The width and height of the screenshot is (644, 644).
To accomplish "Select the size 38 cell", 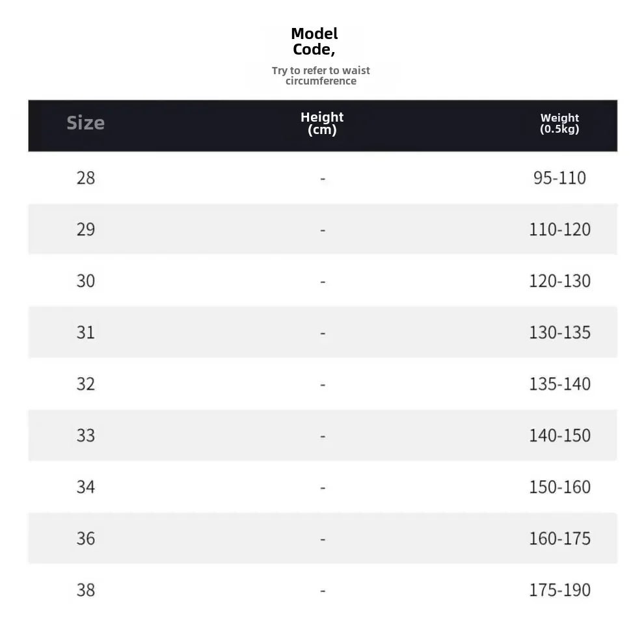I will click(86, 589).
